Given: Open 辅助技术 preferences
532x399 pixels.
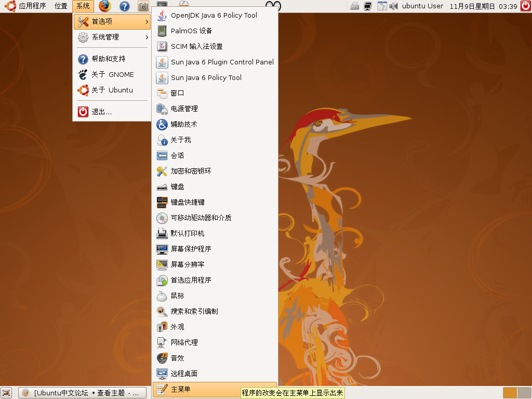Looking at the screenshot, I should click(x=215, y=125).
